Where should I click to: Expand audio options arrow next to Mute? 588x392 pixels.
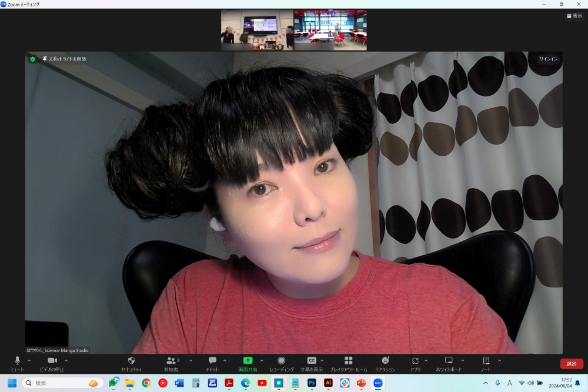[x=29, y=360]
